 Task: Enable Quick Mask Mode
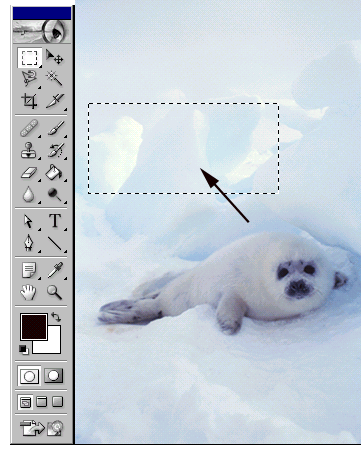(x=54, y=376)
